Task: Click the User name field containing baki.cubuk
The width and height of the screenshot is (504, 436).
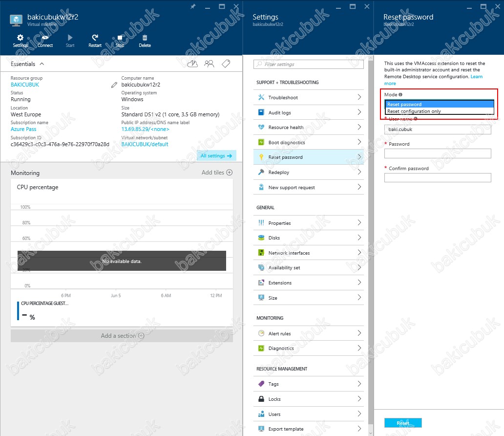Action: pyautogui.click(x=438, y=130)
